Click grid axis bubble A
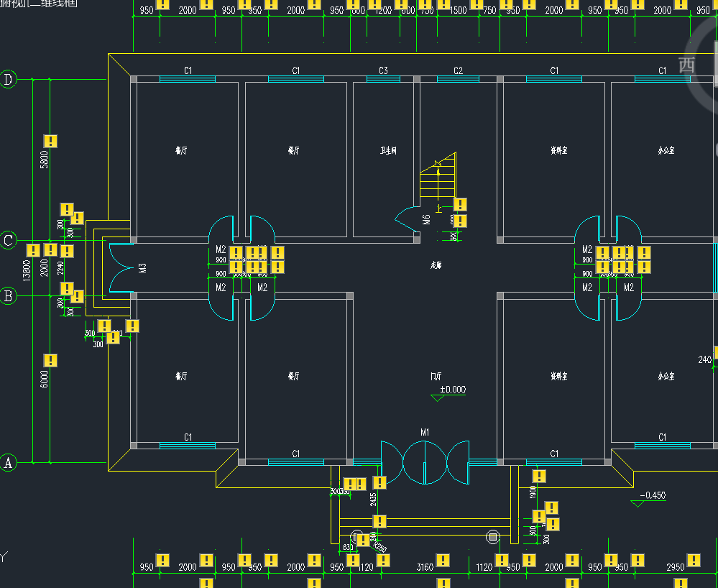This screenshot has width=718, height=588. [x=9, y=462]
